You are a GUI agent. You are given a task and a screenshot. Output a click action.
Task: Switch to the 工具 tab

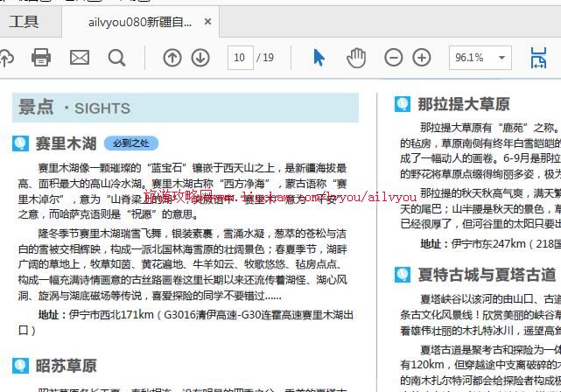pyautogui.click(x=25, y=22)
